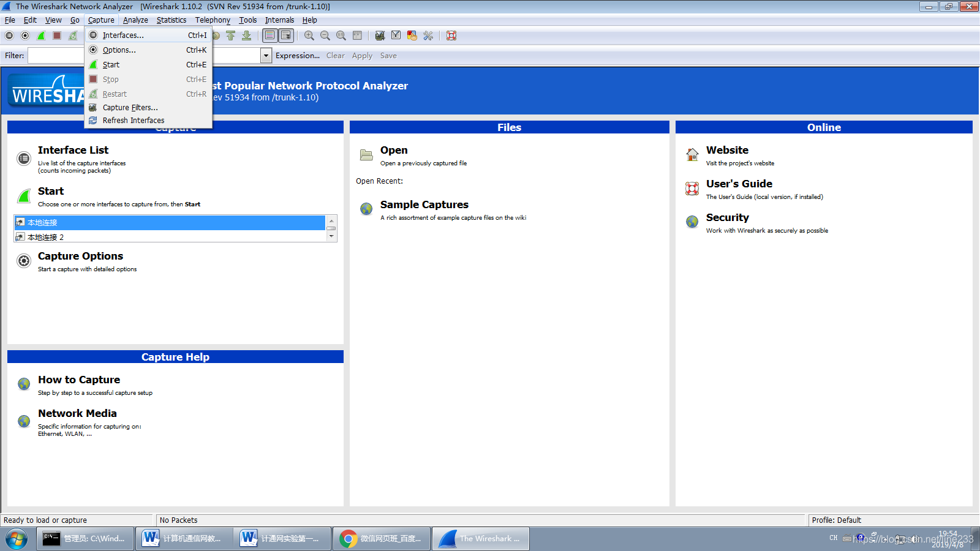This screenshot has width=980, height=551.
Task: Open the Network Media link
Action: click(77, 413)
